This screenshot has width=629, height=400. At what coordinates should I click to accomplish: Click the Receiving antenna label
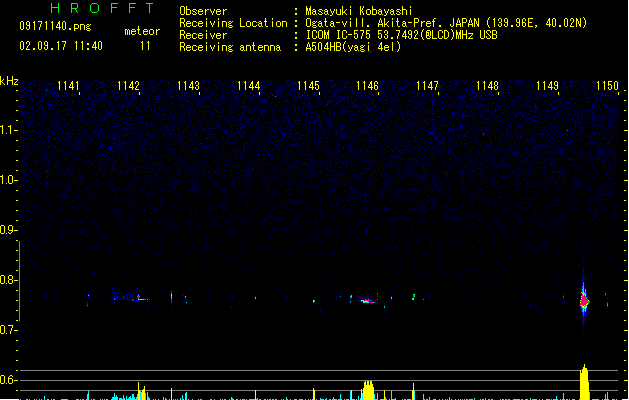pyautogui.click(x=230, y=47)
